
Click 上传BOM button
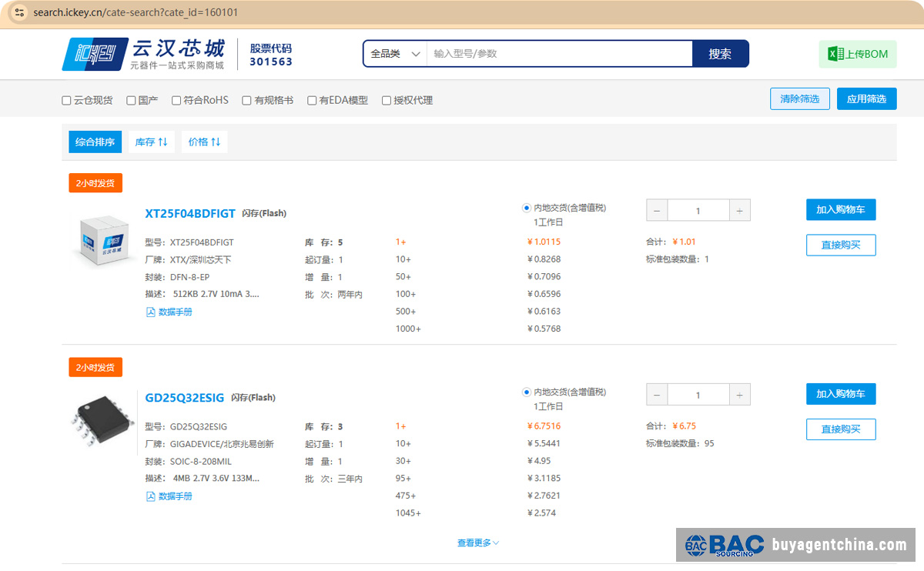pyautogui.click(x=858, y=54)
